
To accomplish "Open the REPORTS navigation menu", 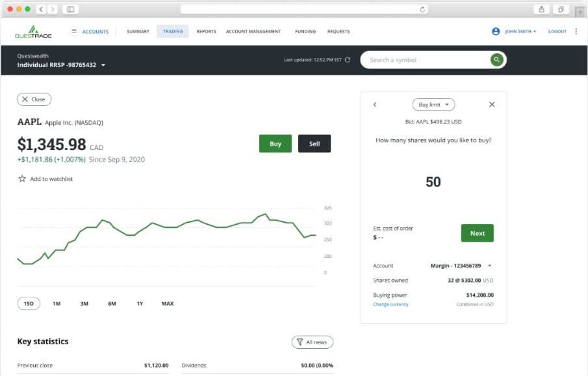I will 206,31.
